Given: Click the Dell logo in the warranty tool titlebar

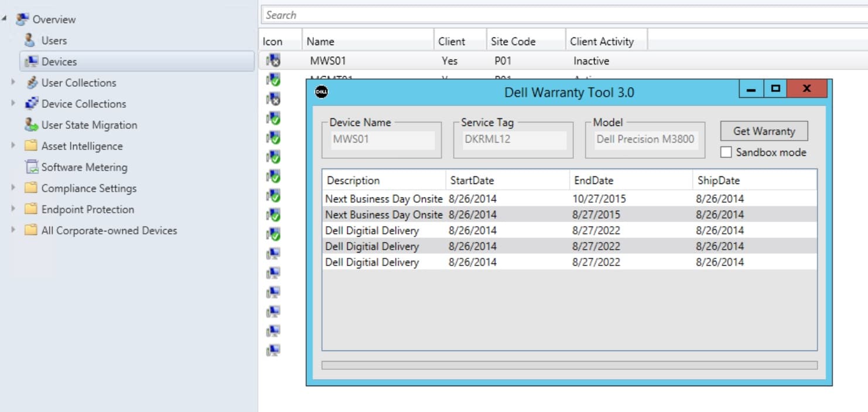Looking at the screenshot, I should [322, 92].
